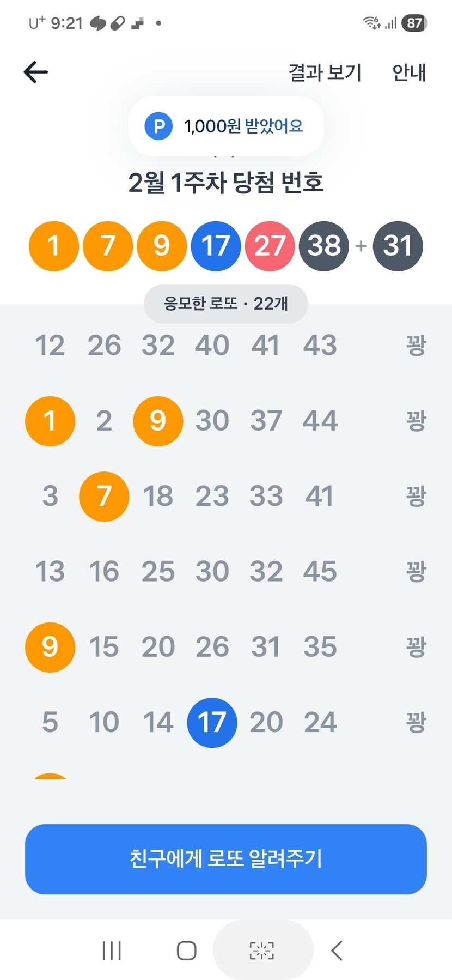Tap the blue P point icon
Screen dimensions: 452x980
[158, 126]
